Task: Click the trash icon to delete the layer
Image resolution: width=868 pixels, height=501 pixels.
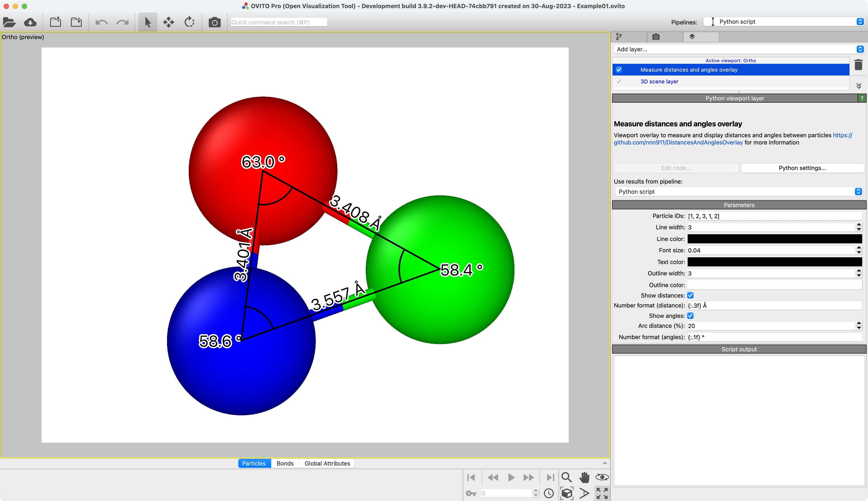Action: coord(858,65)
